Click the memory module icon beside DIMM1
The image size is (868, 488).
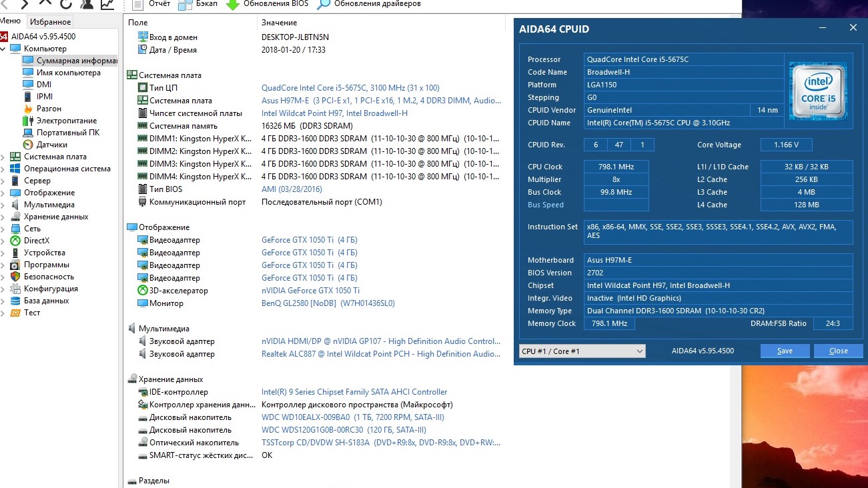[142, 139]
